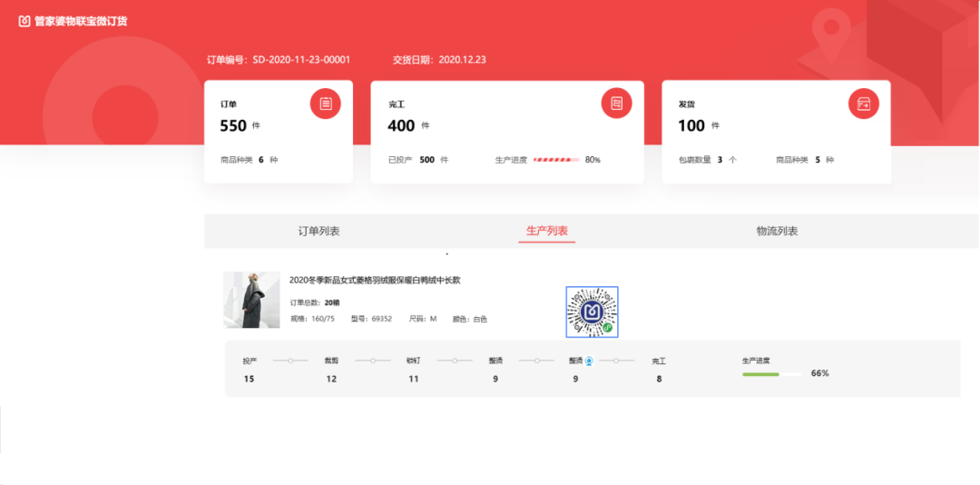The height and width of the screenshot is (485, 980).
Task: Click the final 完工 stage count 8
Action: [659, 379]
